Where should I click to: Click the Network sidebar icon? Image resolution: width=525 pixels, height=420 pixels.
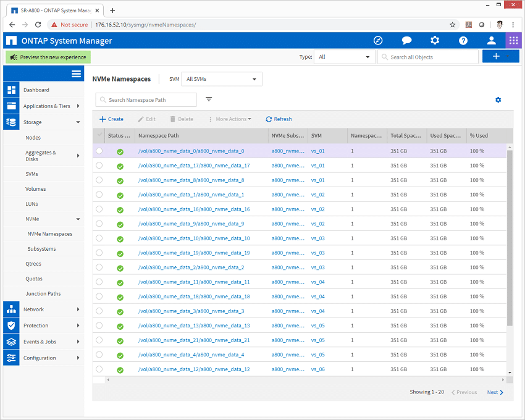point(11,309)
